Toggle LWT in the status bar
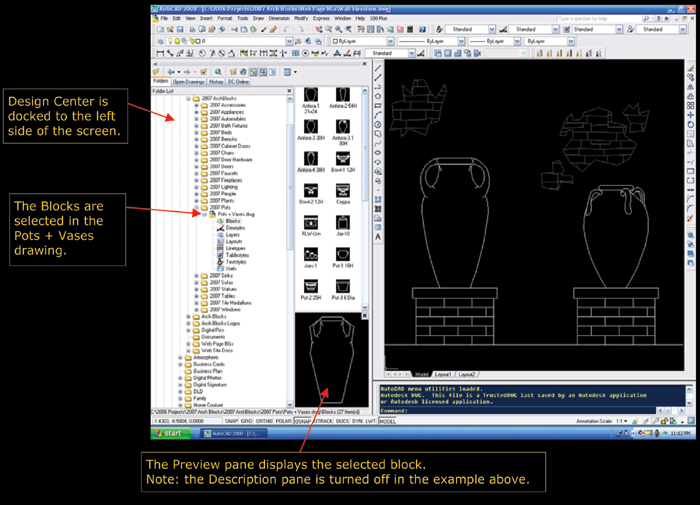The height and width of the screenshot is (505, 700). tap(371, 421)
